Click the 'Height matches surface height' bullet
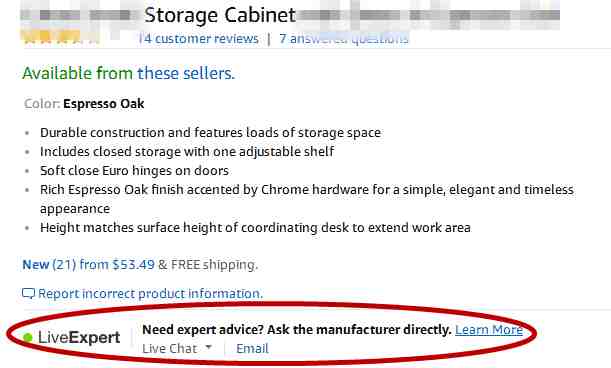 pyautogui.click(x=255, y=228)
